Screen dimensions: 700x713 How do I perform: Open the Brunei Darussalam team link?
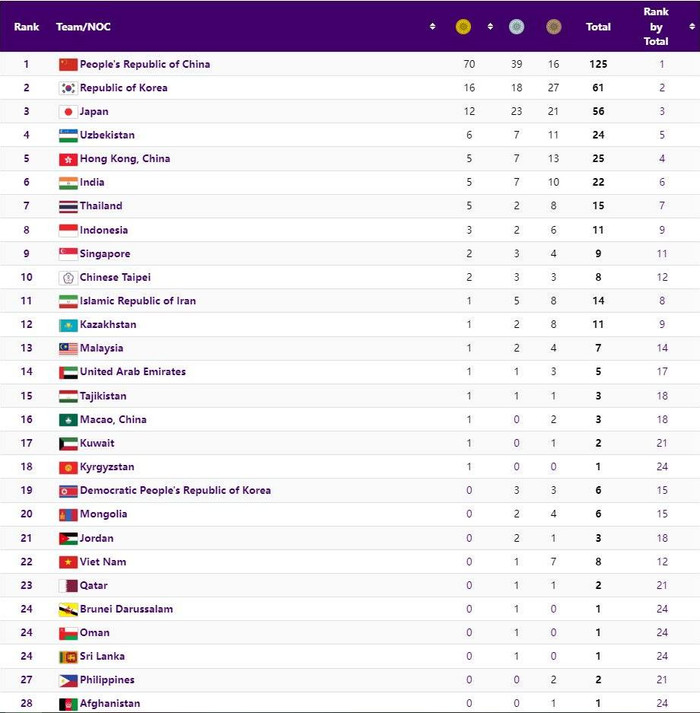coord(126,609)
